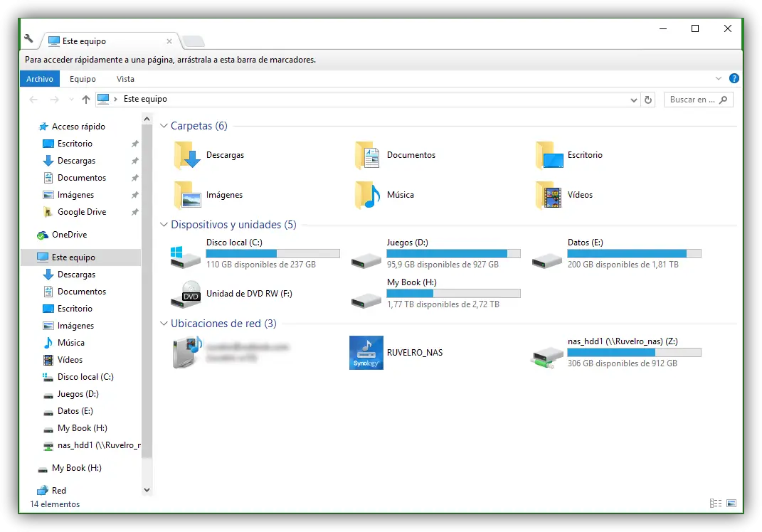The height and width of the screenshot is (532, 762).
Task: Select the Datos (E:) drive icon
Action: click(x=547, y=260)
